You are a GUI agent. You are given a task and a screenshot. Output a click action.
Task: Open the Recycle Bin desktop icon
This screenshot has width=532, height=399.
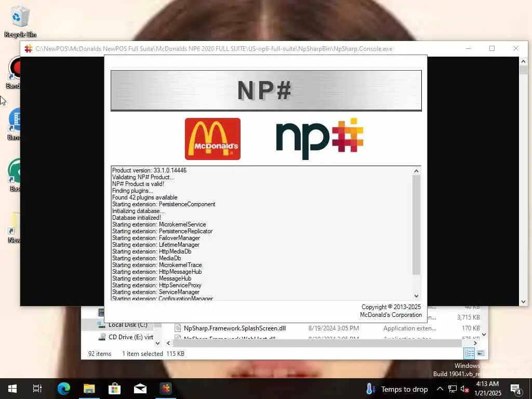[20, 21]
